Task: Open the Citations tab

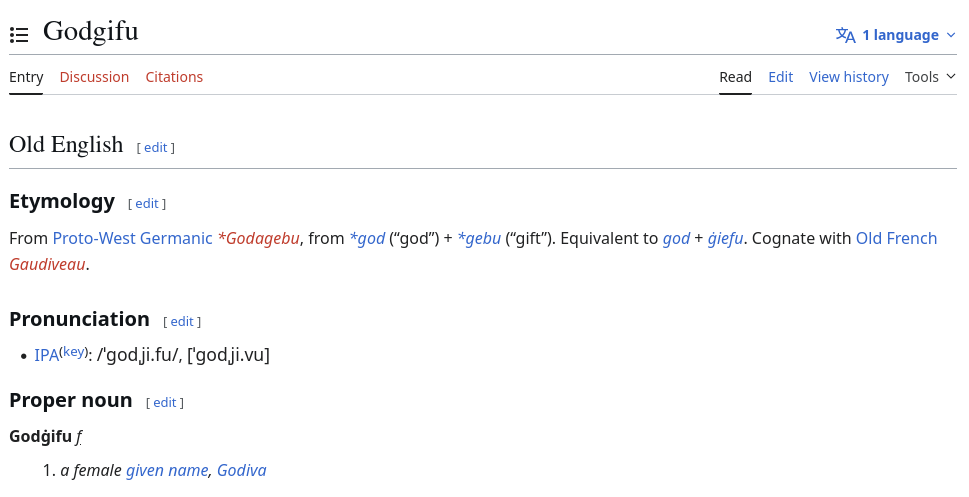Action: click(174, 77)
